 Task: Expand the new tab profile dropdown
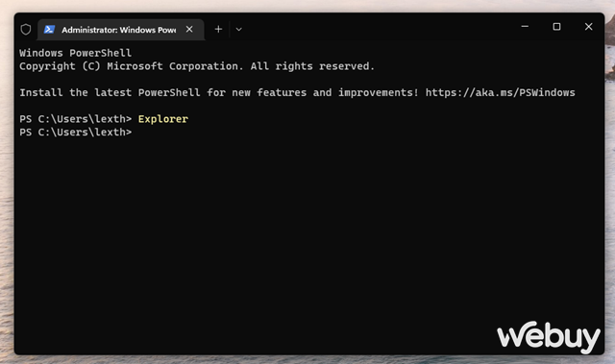(239, 30)
